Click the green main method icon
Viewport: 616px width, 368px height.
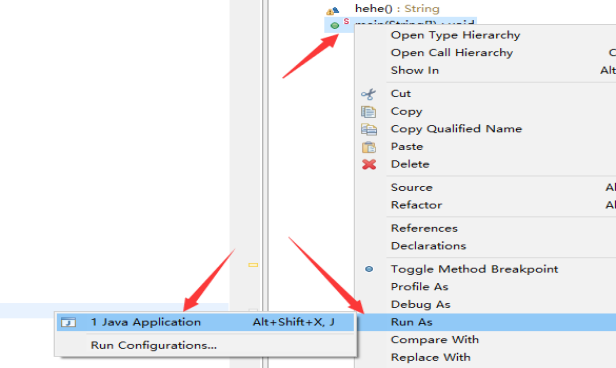pos(335,26)
